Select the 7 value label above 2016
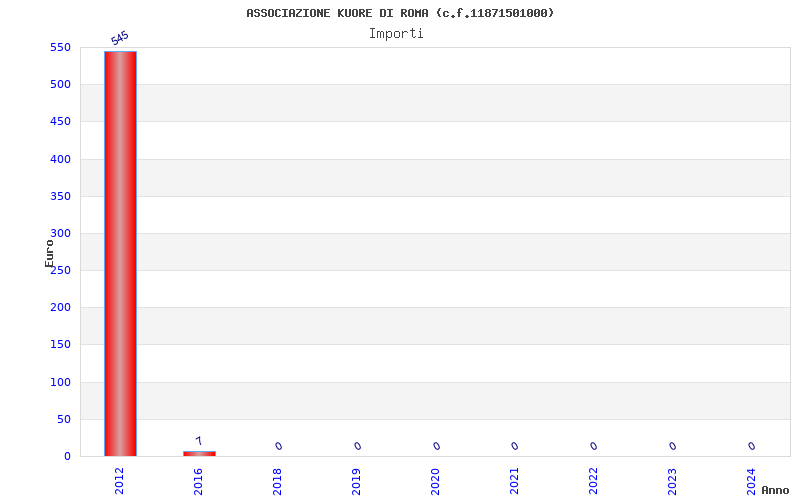800x500 pixels. [199, 441]
